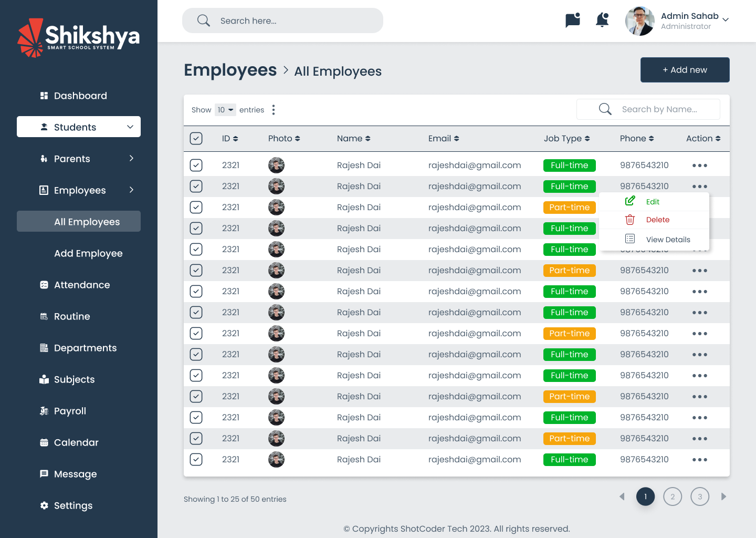The image size is (756, 538).
Task: Click the + Add new button
Action: click(x=685, y=70)
